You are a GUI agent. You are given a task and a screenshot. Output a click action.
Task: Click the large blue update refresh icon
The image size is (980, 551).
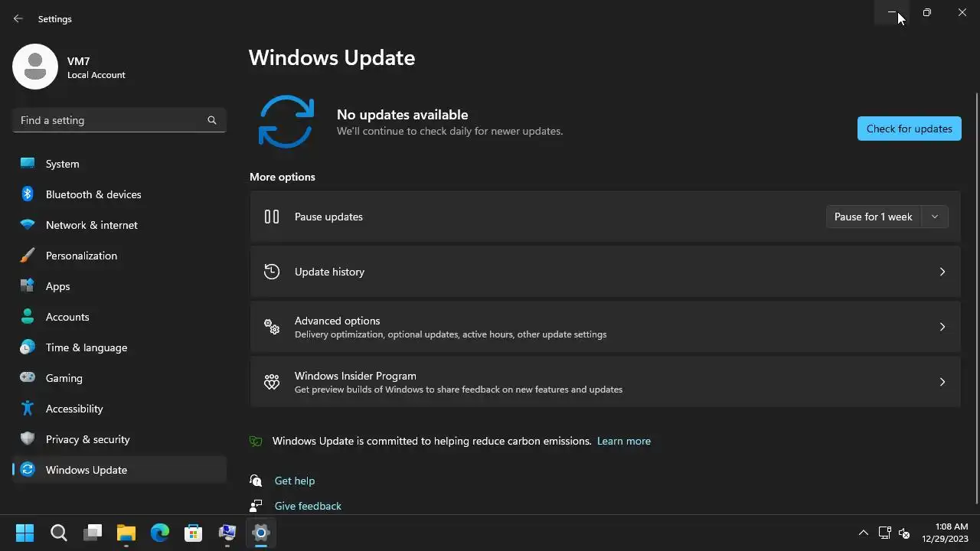click(286, 122)
